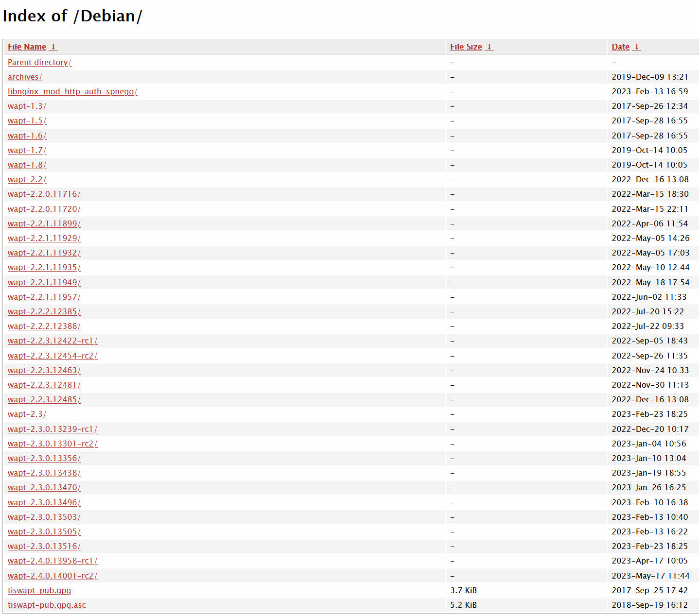The width and height of the screenshot is (699, 616).
Task: Open the wapt-2.3.0.13438 folder
Action: [x=44, y=473]
